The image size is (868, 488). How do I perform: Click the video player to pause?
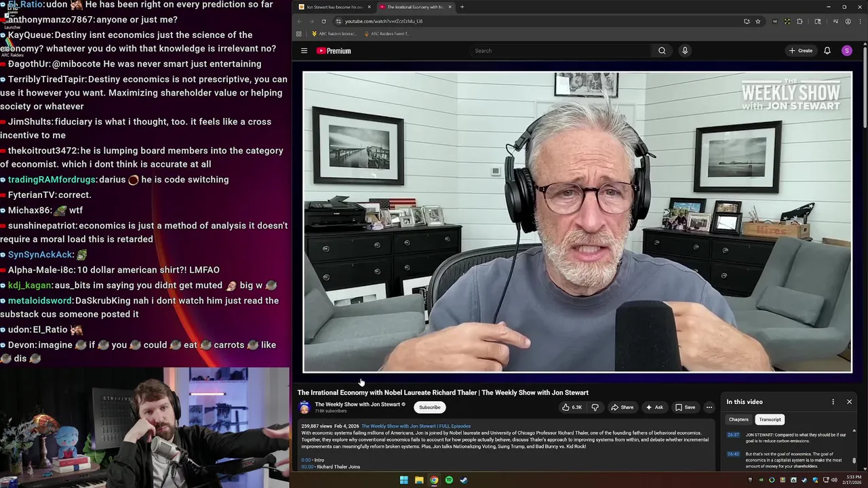point(577,222)
